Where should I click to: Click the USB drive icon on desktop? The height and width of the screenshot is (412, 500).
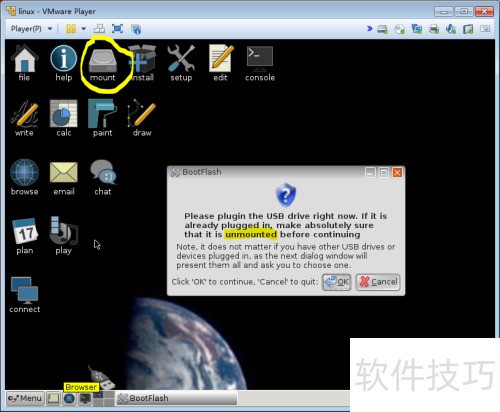101,377
